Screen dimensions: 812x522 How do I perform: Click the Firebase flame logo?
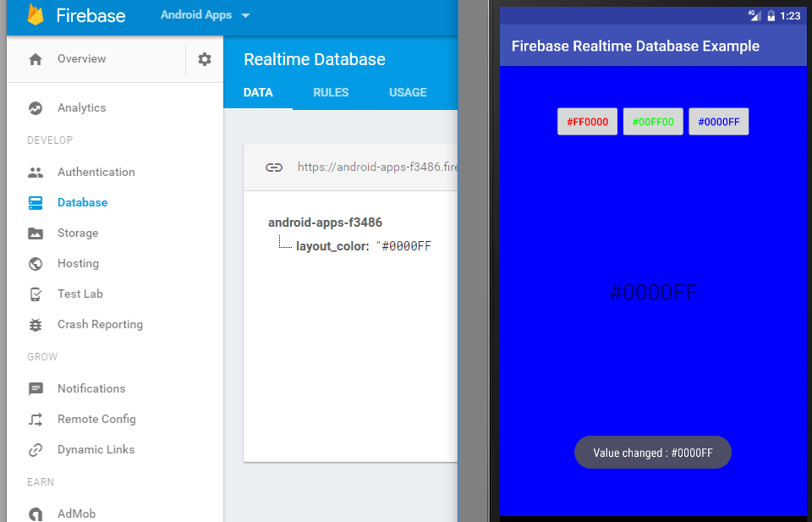pyautogui.click(x=36, y=14)
